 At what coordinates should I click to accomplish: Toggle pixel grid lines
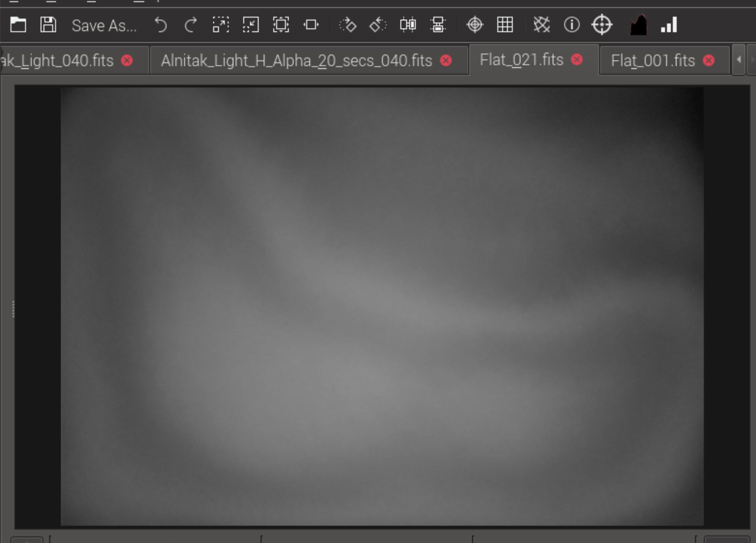point(505,25)
